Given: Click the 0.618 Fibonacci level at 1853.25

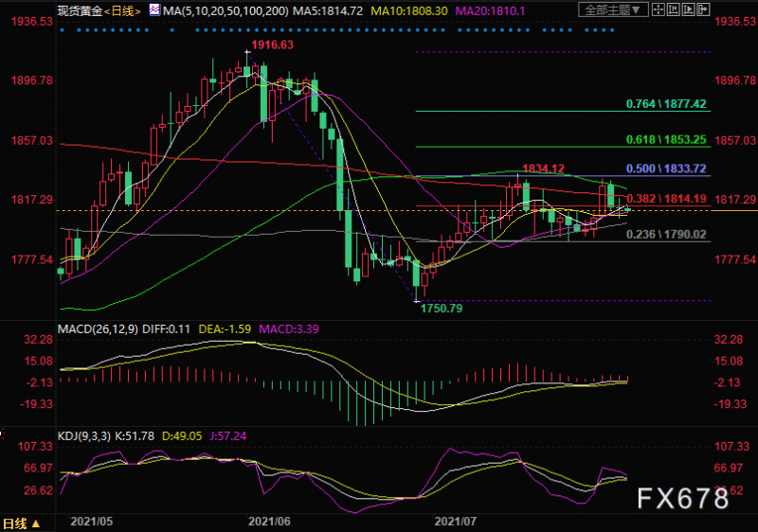Looking at the screenshot, I should pos(666,139).
